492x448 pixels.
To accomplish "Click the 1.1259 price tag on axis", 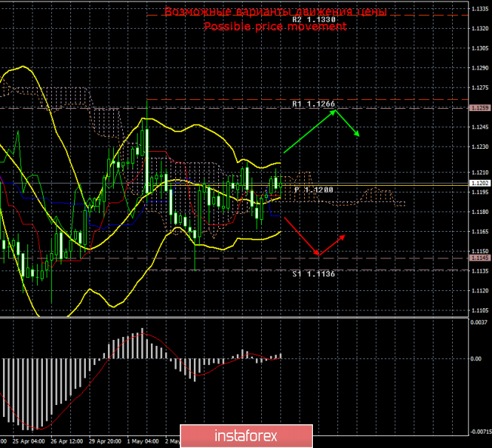I will 479,108.
